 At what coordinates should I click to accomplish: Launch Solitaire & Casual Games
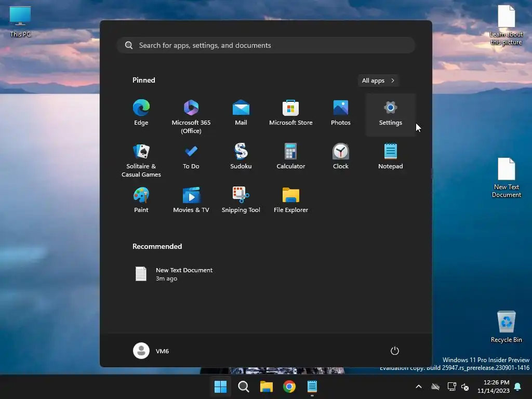tap(141, 159)
